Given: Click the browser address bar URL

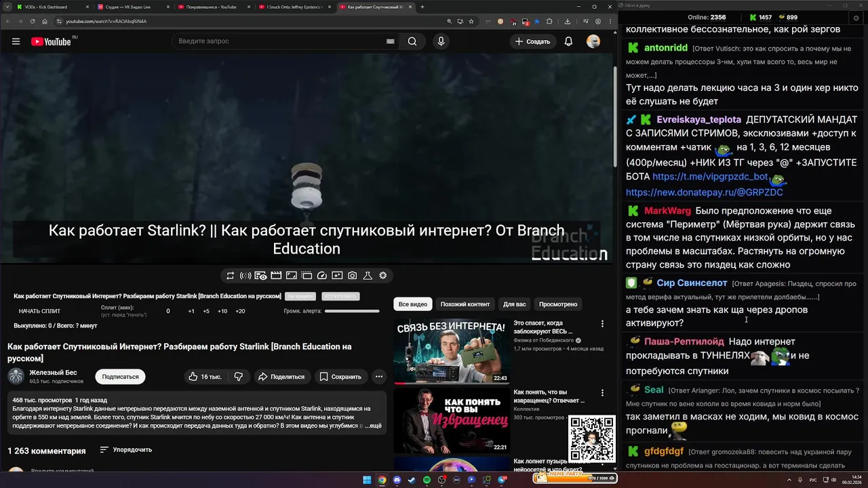Looking at the screenshot, I should (106, 21).
